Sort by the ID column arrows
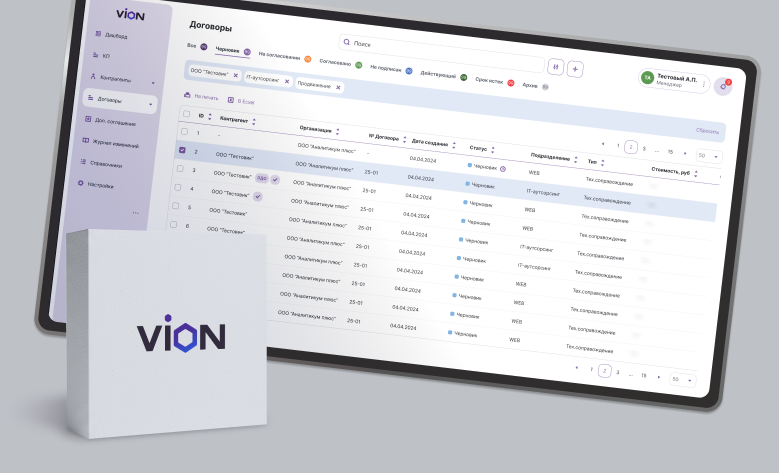Image resolution: width=779 pixels, height=473 pixels. click(210, 117)
